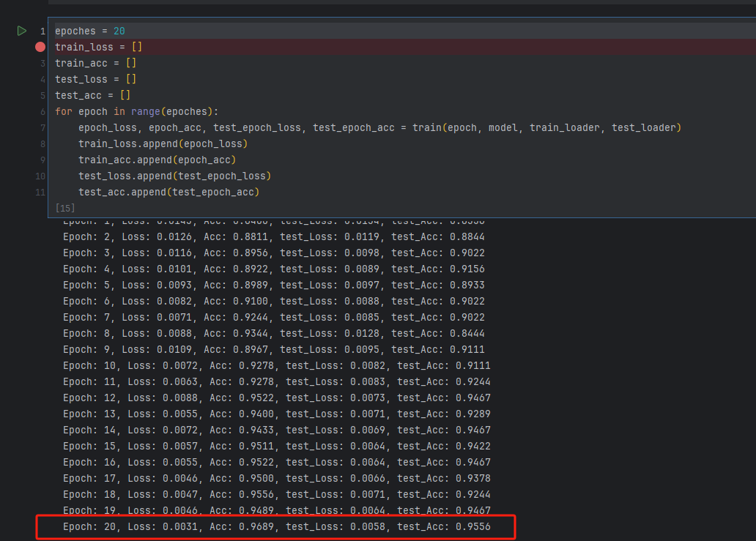Click 'test_loss.append(test_epoch_loss)' line
Viewport: 756px width, 541px height.
click(x=174, y=176)
